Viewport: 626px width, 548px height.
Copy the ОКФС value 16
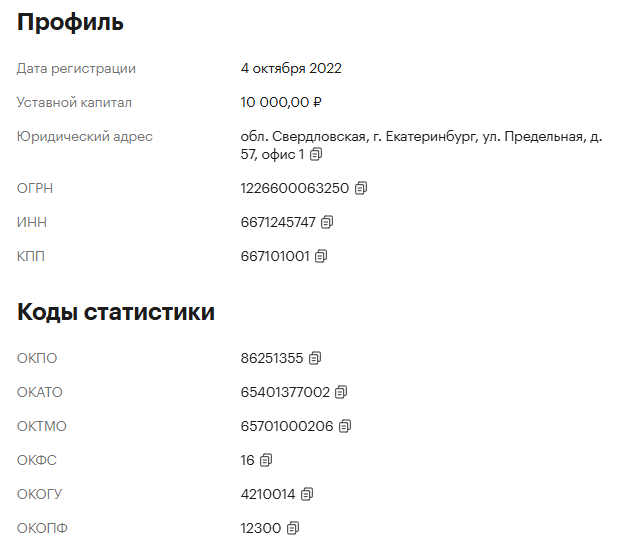tap(266, 460)
